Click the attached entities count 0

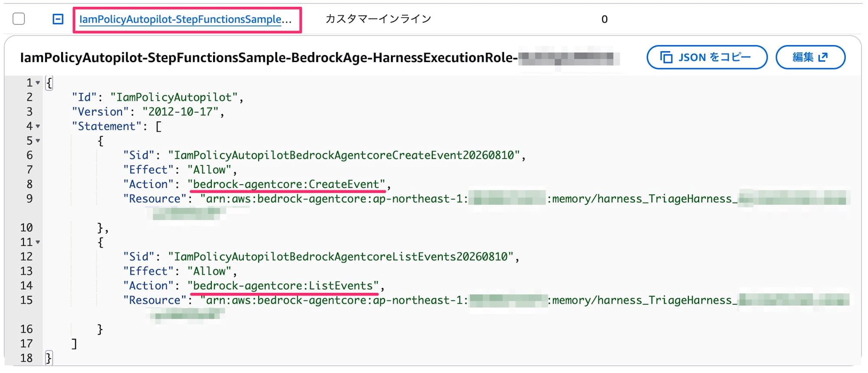[605, 19]
